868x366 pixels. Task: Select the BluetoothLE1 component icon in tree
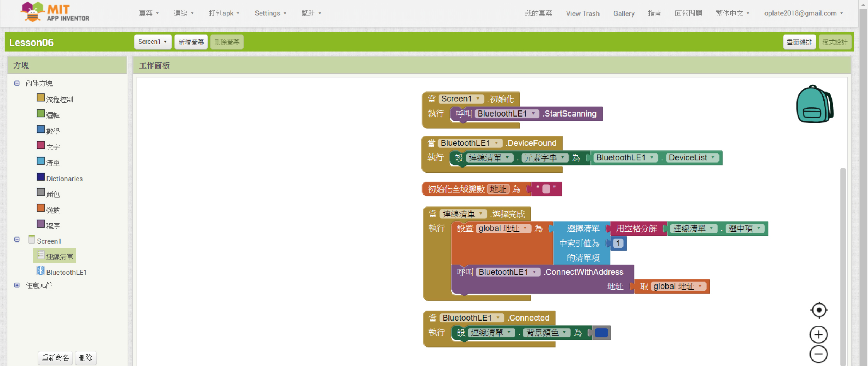point(41,271)
